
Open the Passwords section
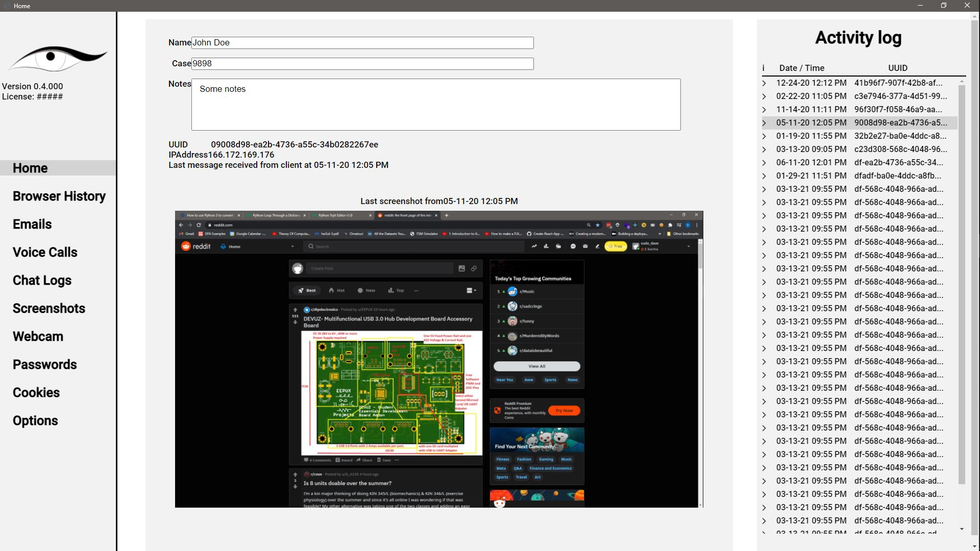point(45,365)
